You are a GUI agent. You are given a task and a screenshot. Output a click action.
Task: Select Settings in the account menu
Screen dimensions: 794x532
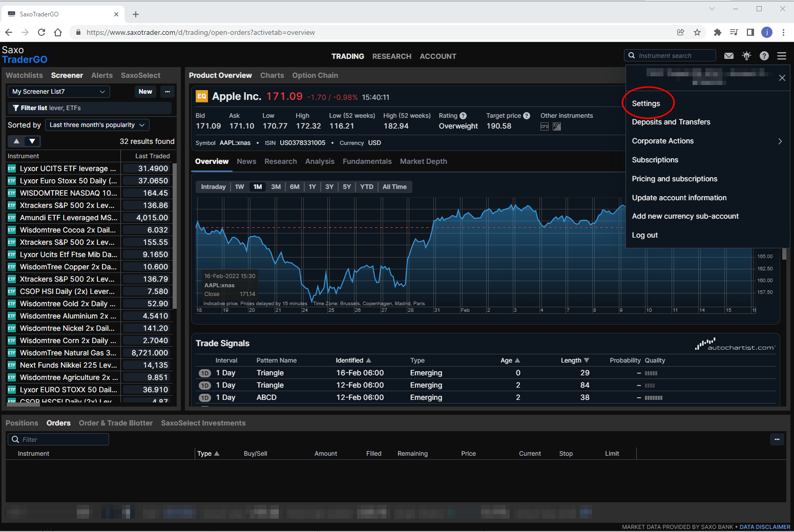click(x=646, y=103)
